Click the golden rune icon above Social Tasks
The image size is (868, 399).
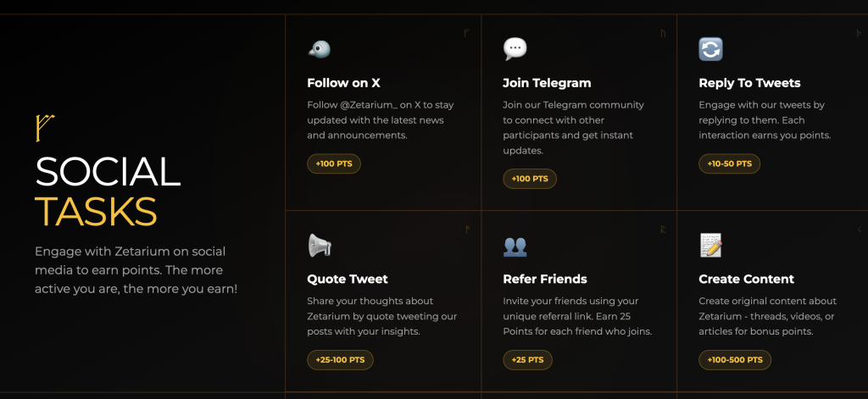[x=44, y=127]
